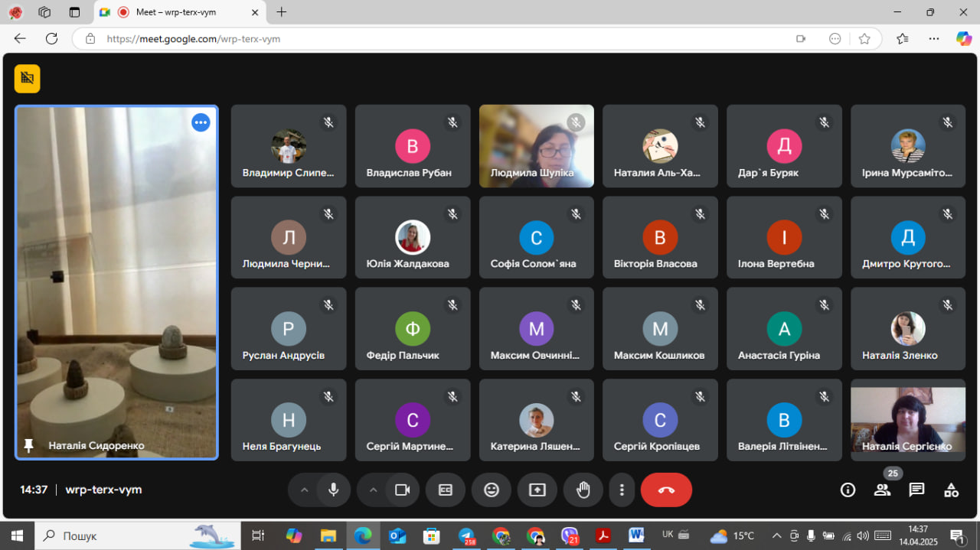The image size is (980, 550).
Task: Click Сергій Кропівцев avatar circle
Action: [x=660, y=421]
